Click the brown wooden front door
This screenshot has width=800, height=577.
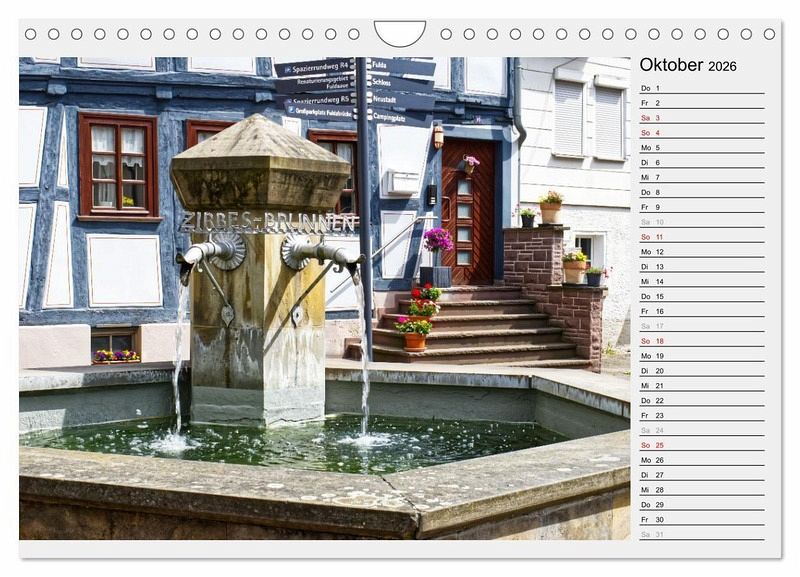coord(468,210)
